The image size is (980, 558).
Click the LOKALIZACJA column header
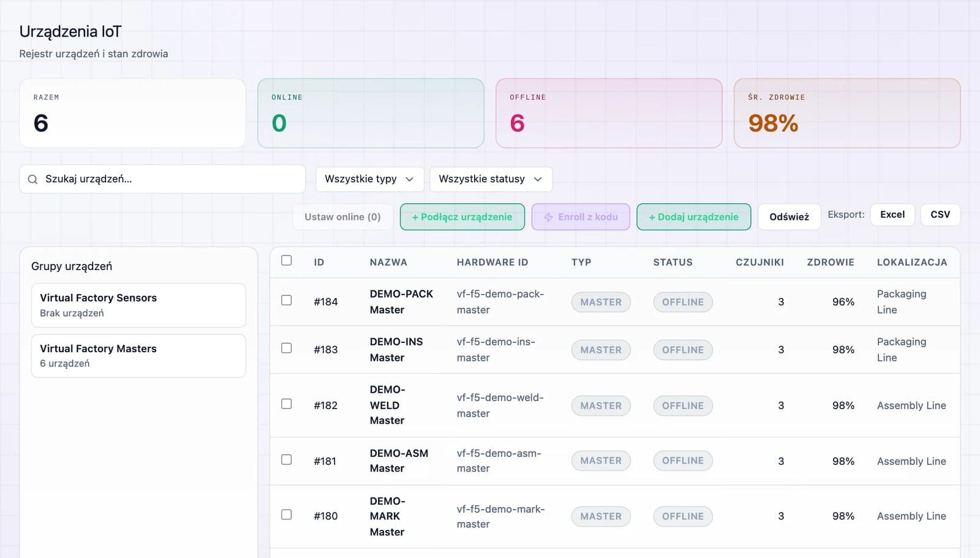pos(912,262)
